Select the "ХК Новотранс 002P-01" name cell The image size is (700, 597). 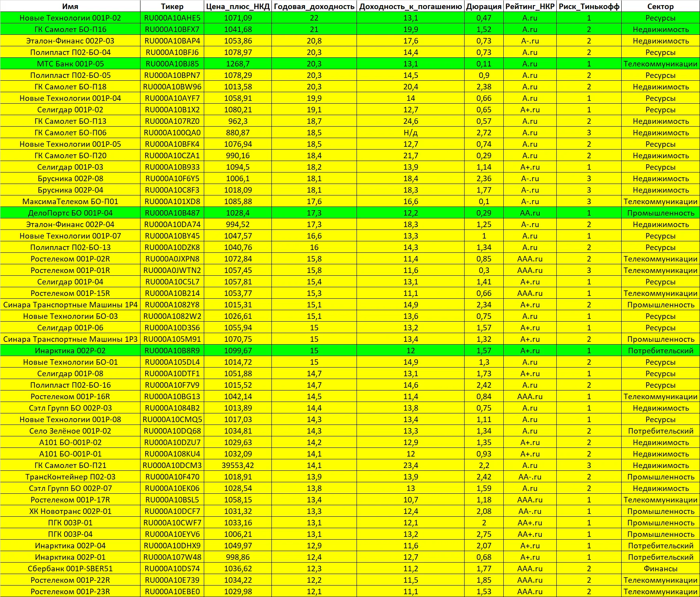pyautogui.click(x=70, y=511)
